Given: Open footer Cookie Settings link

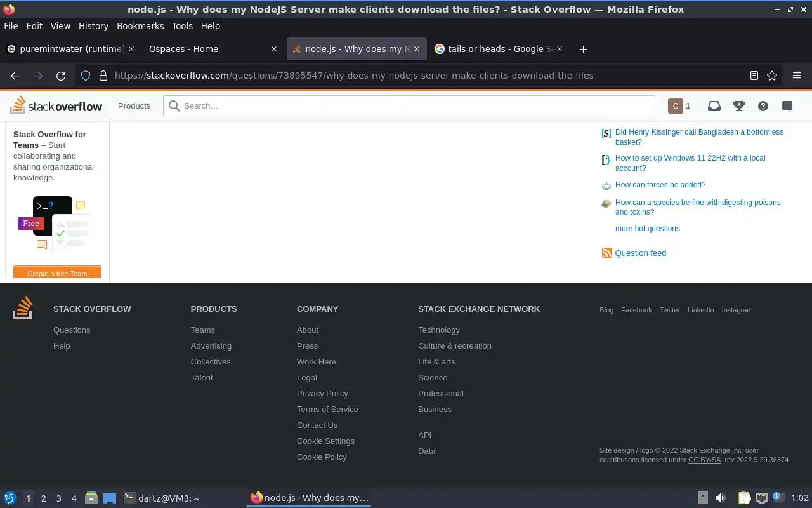Looking at the screenshot, I should click(325, 441).
